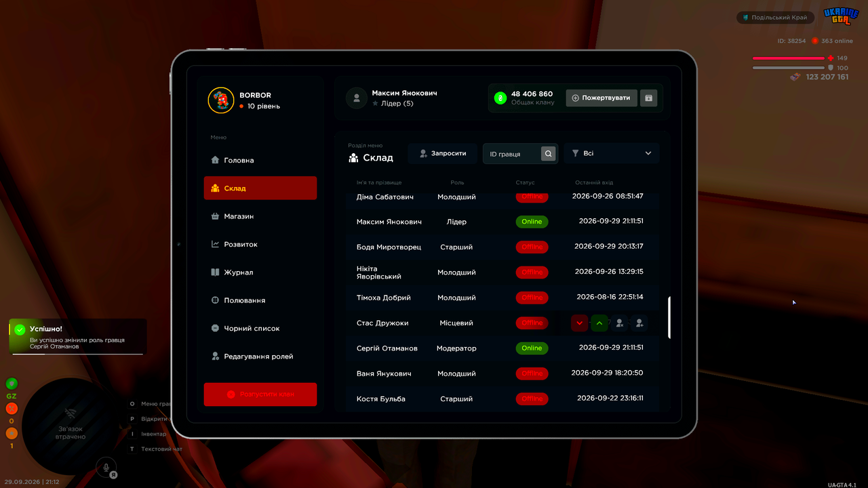
Task: Click the BORBOR clan avatar
Action: [x=220, y=100]
